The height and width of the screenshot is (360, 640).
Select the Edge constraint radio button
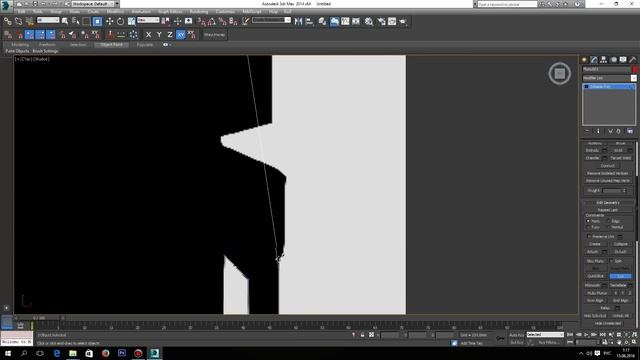point(609,221)
